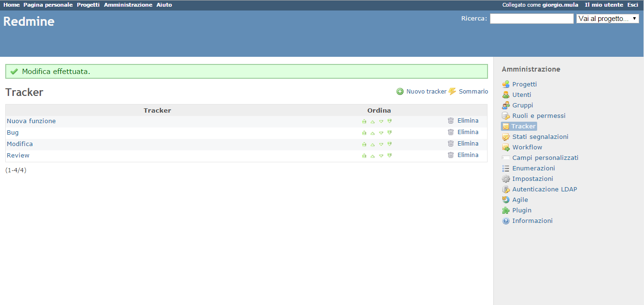Move Bug tracker to bottom

pyautogui.click(x=389, y=133)
